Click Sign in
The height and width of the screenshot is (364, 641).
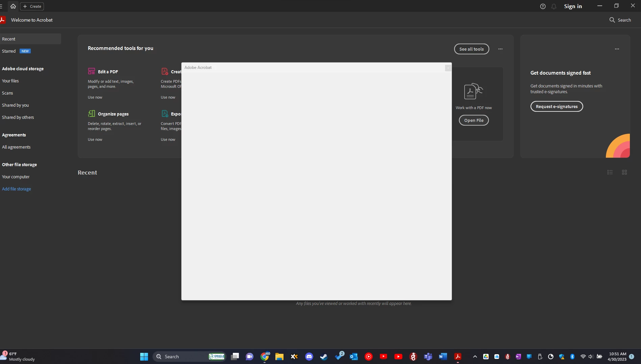pos(573,6)
